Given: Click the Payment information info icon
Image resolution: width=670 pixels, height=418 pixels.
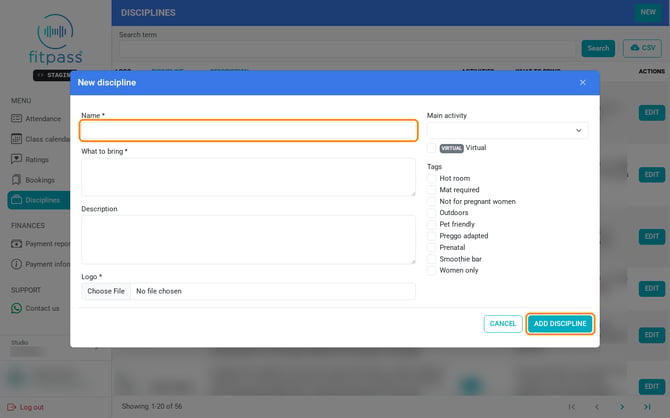Looking at the screenshot, I should click(x=16, y=264).
